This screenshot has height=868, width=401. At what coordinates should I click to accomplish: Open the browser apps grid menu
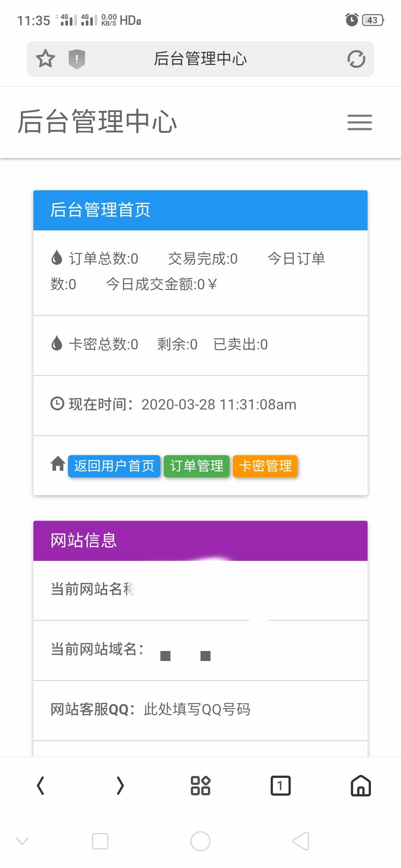[200, 786]
